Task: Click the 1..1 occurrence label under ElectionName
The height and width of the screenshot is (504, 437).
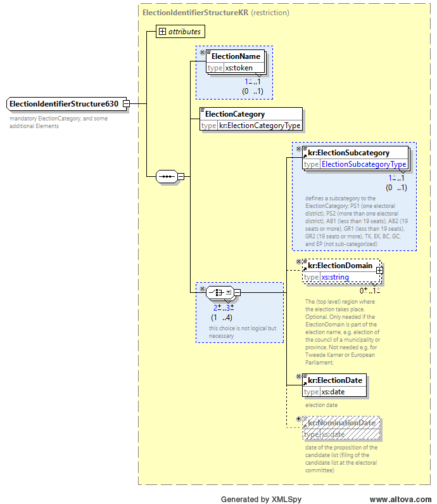Action: click(x=252, y=82)
